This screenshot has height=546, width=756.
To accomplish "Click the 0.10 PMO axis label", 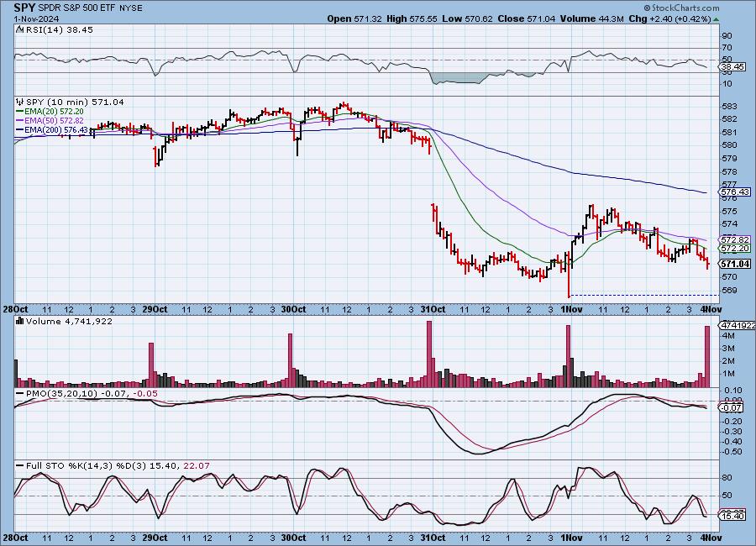I will [x=732, y=390].
